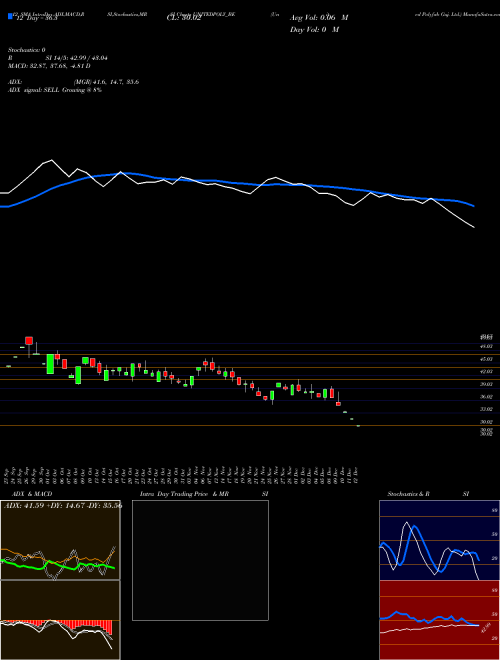Click the 36.02 price axis label
This screenshot has height=660, width=500.
[x=487, y=397]
